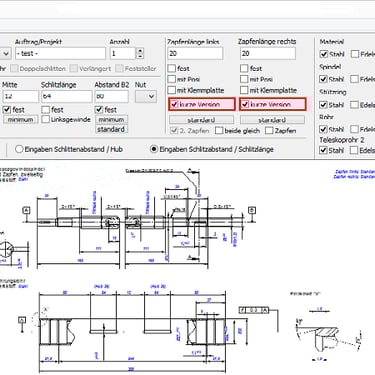Increase the Anzahl spinner value

(x=140, y=51)
